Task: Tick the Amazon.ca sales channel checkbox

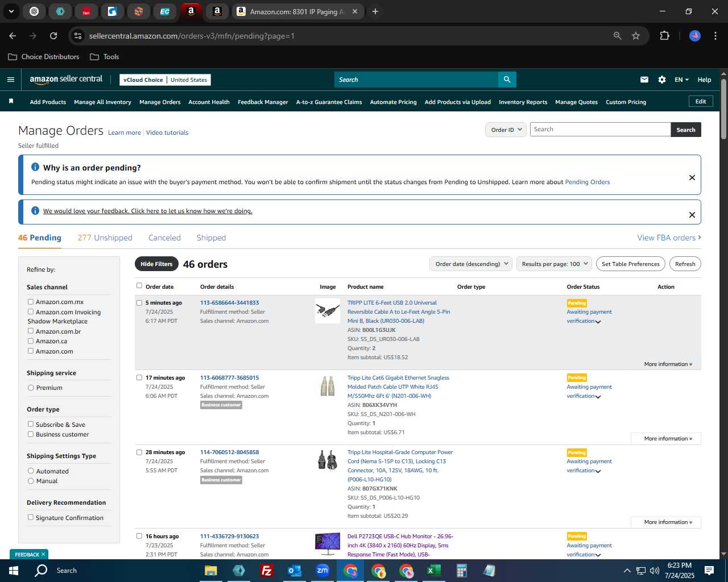Action: [x=31, y=341]
